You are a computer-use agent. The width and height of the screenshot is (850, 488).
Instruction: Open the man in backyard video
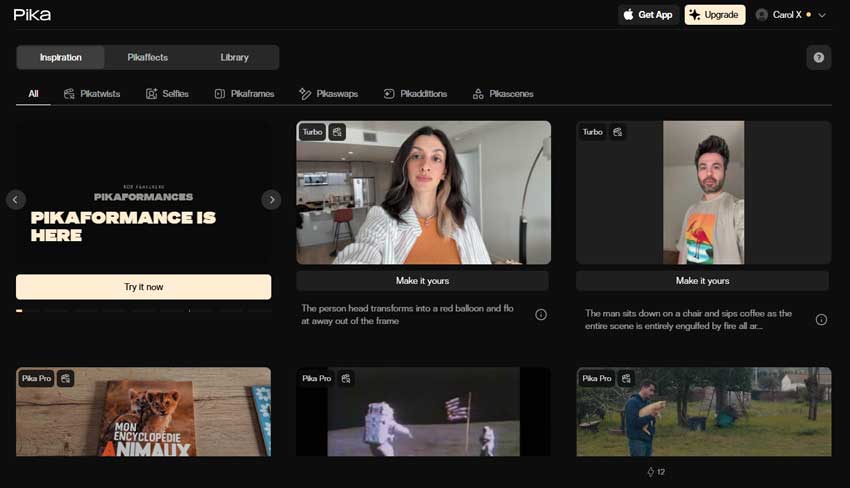[x=704, y=412]
